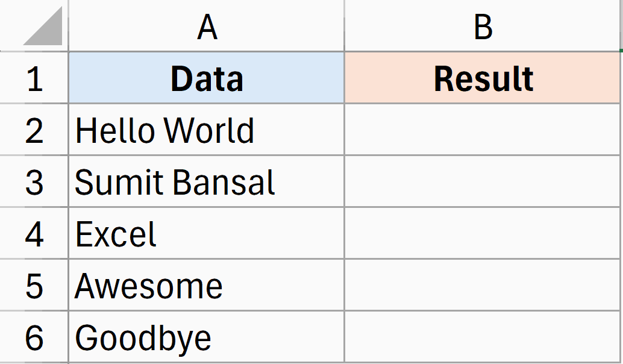
Task: Click empty cell B6 beside Goodbye
Action: click(482, 336)
